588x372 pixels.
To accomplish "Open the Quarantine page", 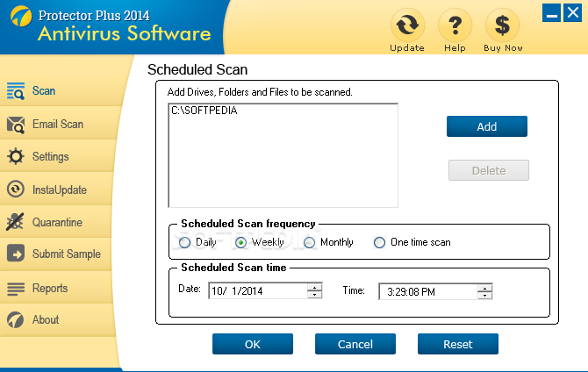I will click(x=56, y=222).
